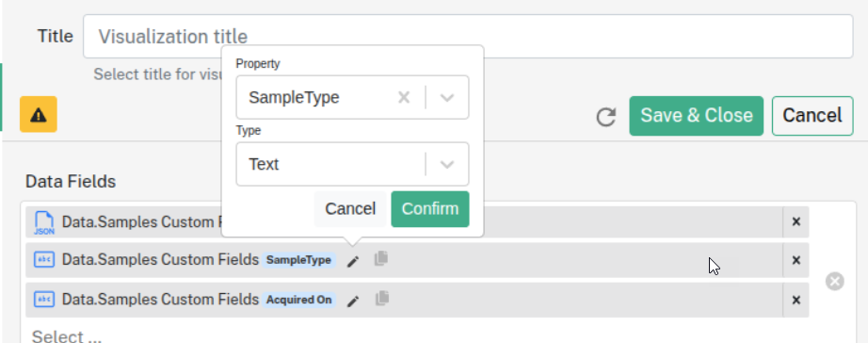Remove the SampleType data field row
This screenshot has width=868, height=343.
(x=796, y=260)
